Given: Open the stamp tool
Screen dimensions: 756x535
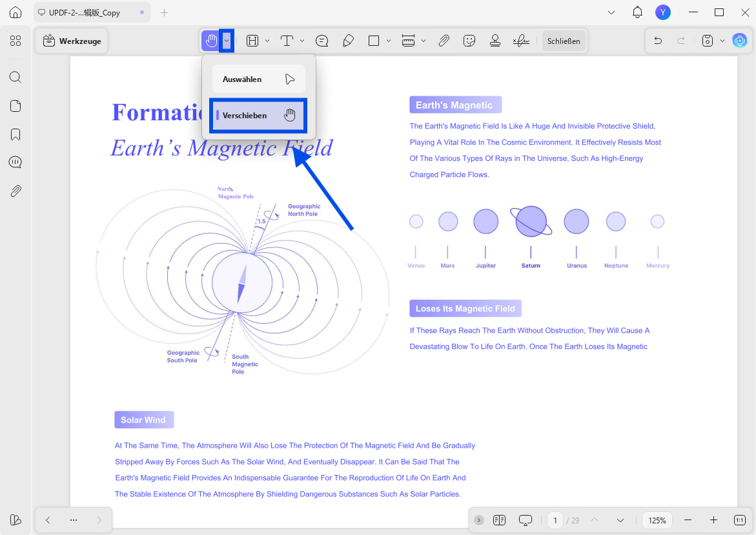Looking at the screenshot, I should point(495,41).
